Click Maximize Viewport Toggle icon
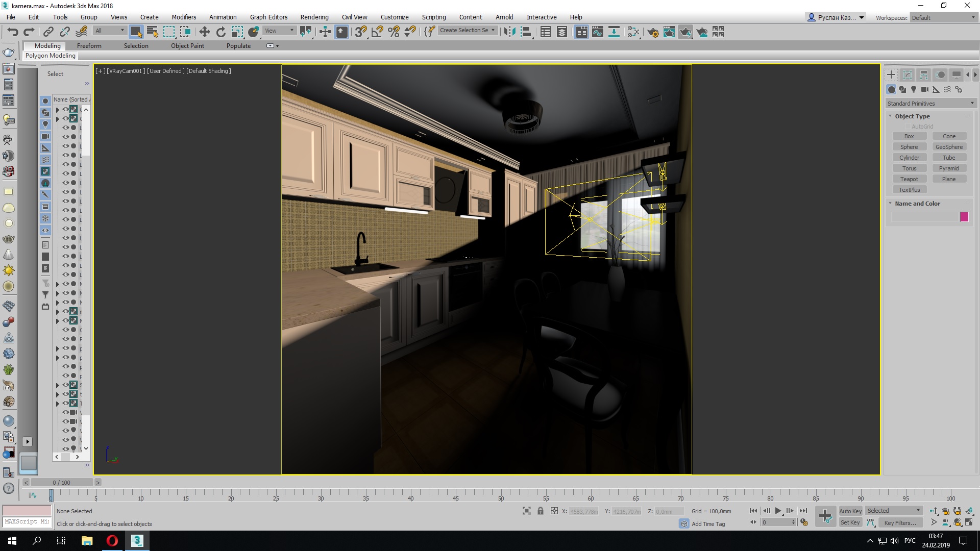Screen dimensions: 980x551 (969, 522)
